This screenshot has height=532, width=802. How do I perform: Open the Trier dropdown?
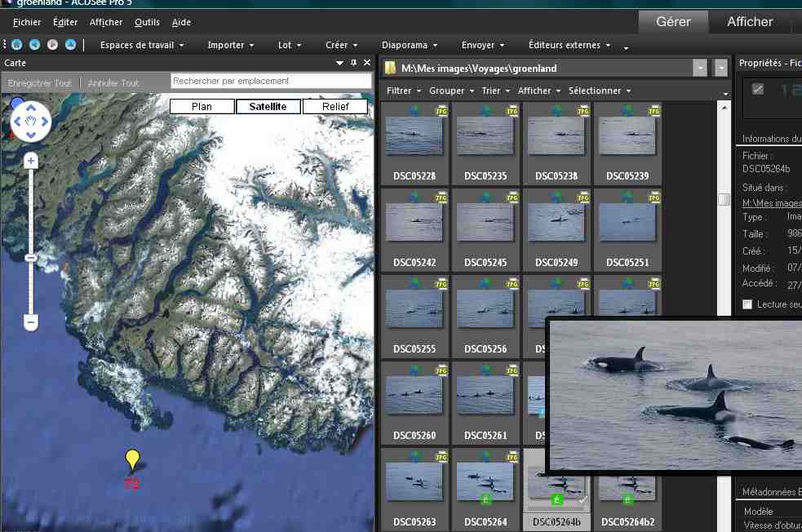point(496,91)
